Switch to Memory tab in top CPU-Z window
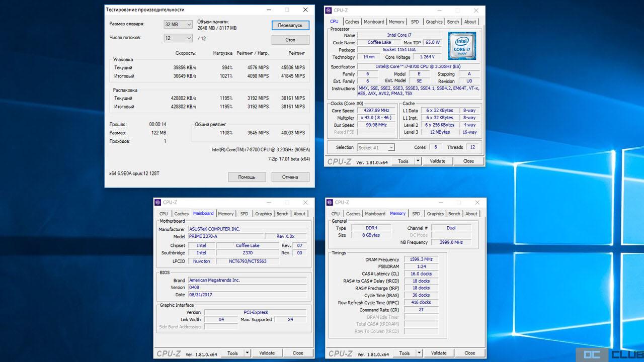 [x=396, y=22]
